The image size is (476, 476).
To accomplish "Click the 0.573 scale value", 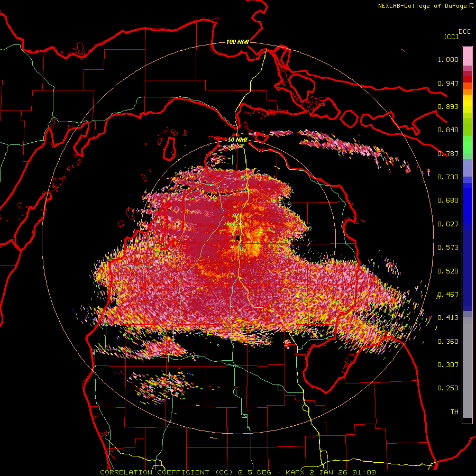I will coord(448,248).
